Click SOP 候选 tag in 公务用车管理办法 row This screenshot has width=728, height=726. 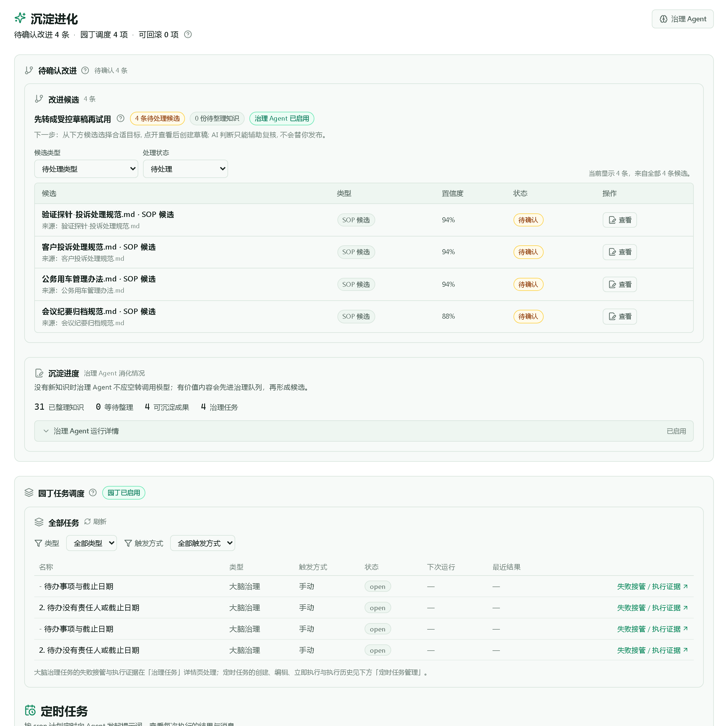pos(356,285)
